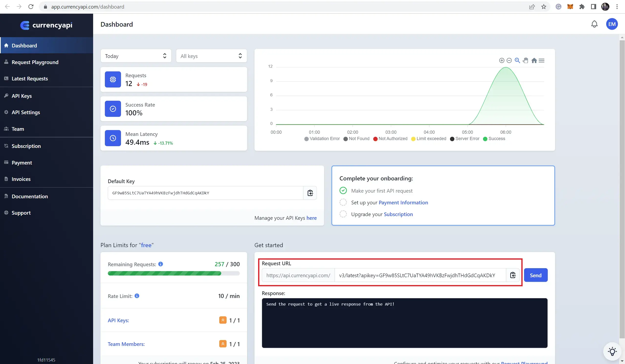Open Request Playground in sidebar
625x364 pixels.
[47, 62]
